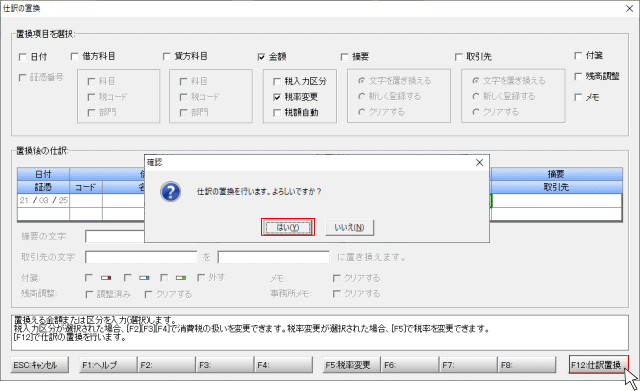Image resolution: width=640 pixels, height=391 pixels.
Task: Check the red sticky note checkbox
Action: click(x=89, y=278)
